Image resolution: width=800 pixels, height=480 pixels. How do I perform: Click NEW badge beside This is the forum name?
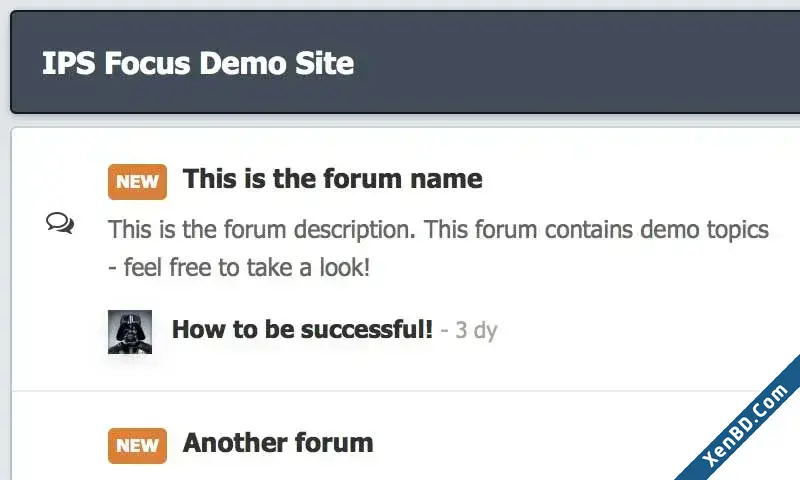137,182
